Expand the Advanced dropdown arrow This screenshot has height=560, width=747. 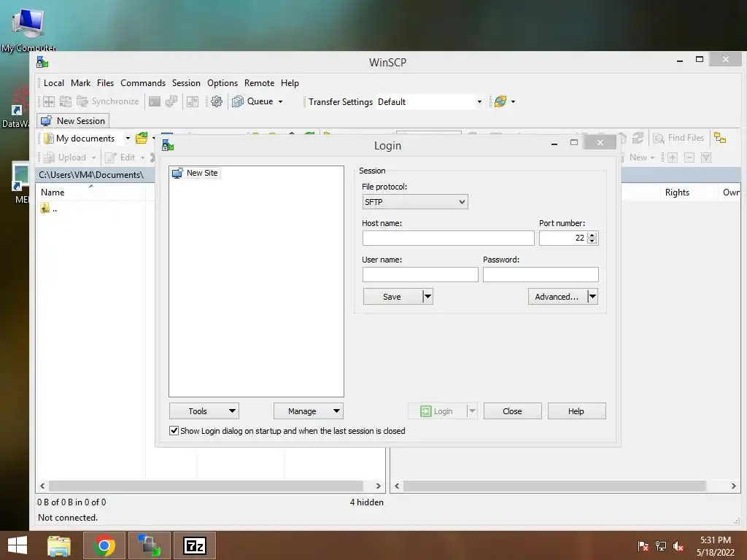click(592, 297)
